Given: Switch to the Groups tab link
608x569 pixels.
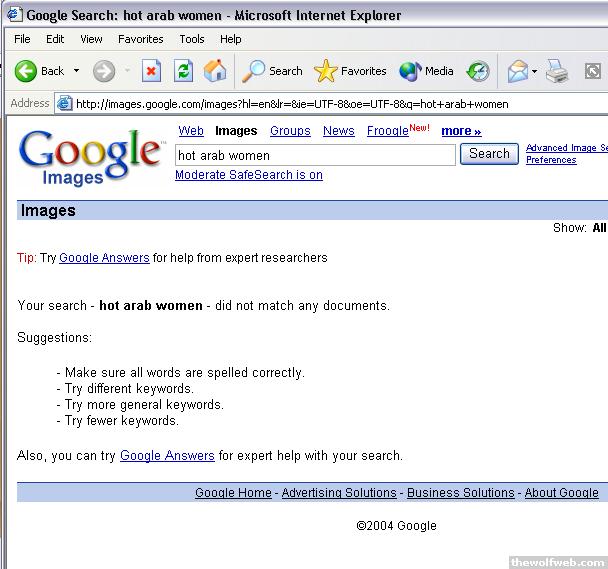Looking at the screenshot, I should [x=290, y=131].
